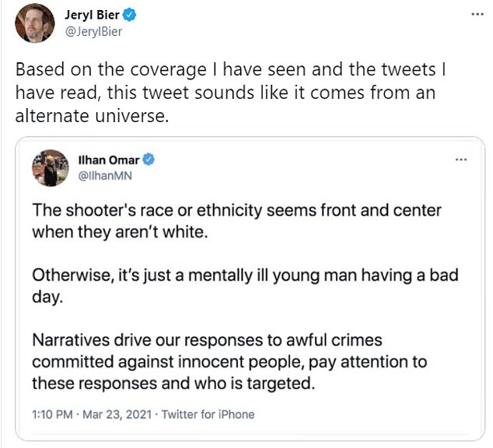
Task: Open more options on Jeryl Bier's tweet
Action: pos(477,15)
